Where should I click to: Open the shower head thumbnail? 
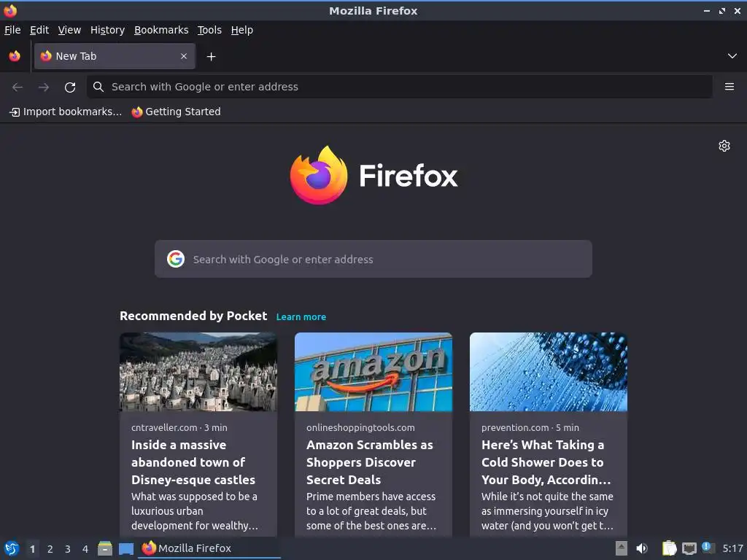(x=549, y=372)
